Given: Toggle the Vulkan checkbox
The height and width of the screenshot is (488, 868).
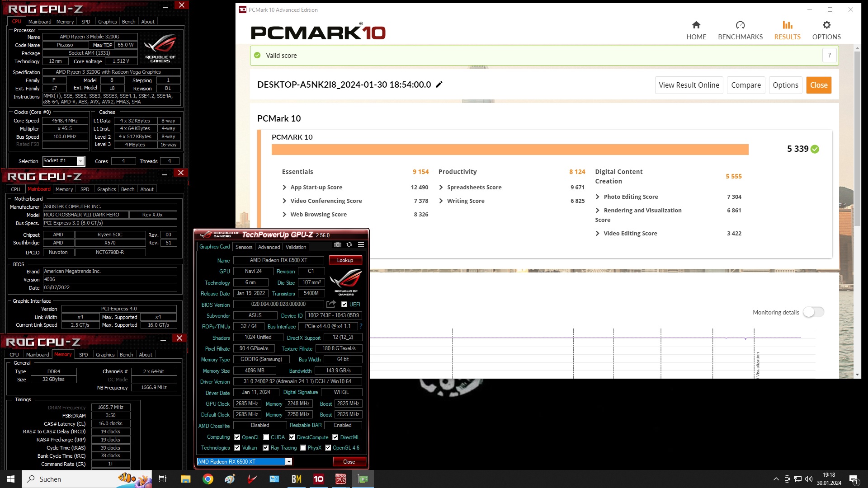Looking at the screenshot, I should (237, 448).
